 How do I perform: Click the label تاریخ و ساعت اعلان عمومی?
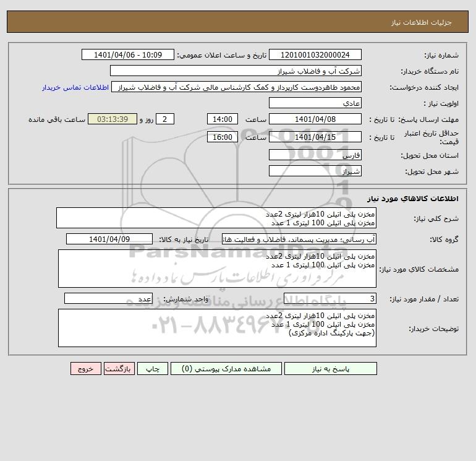coord(222,55)
